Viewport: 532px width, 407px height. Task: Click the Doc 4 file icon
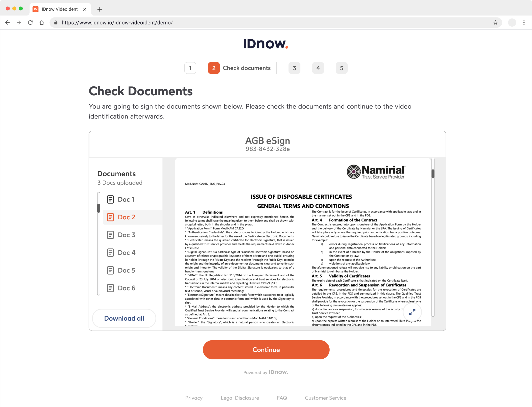pos(111,252)
